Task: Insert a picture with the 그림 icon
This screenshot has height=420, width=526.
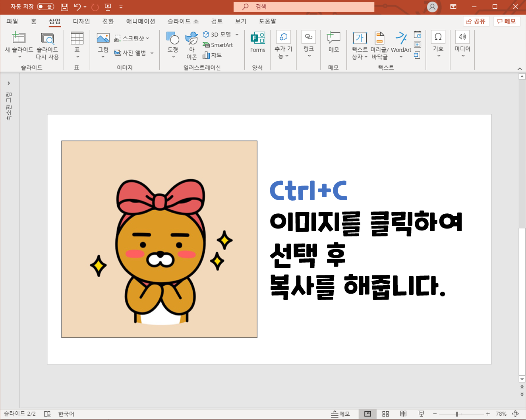Action: point(103,38)
